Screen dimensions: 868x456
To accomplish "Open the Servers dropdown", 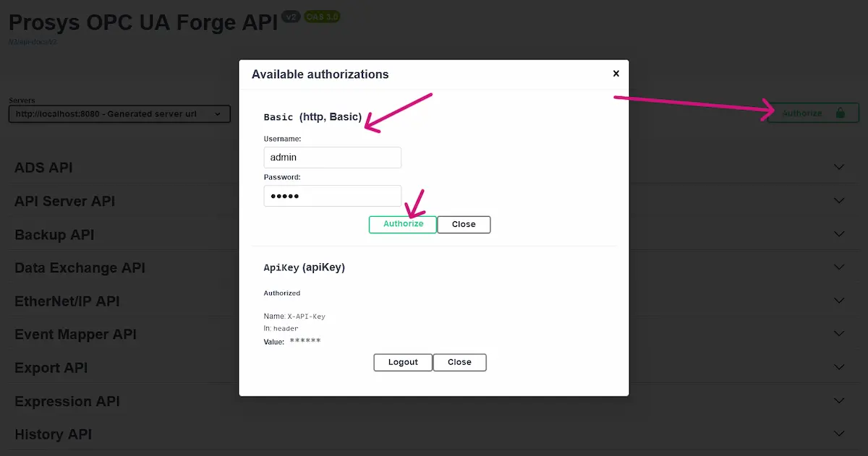I will pos(119,114).
